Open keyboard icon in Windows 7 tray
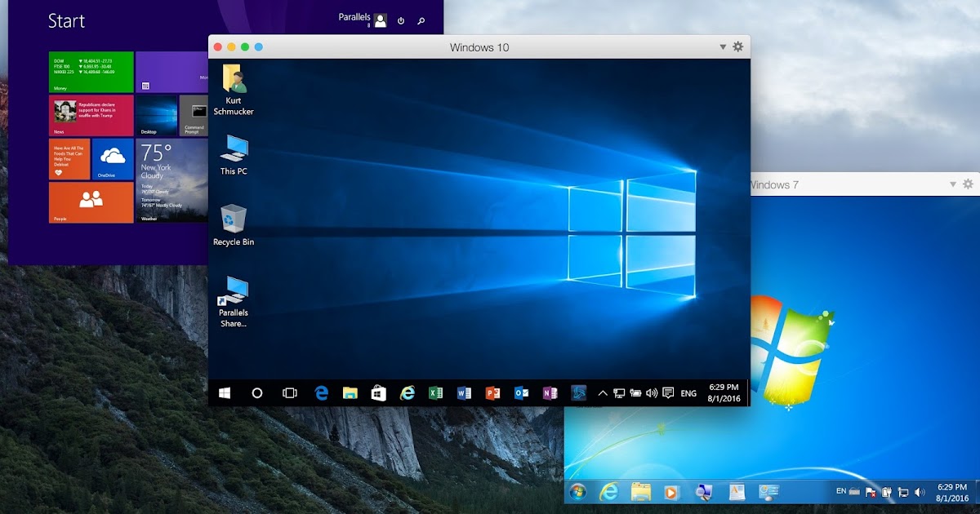This screenshot has width=980, height=514. coord(854,491)
